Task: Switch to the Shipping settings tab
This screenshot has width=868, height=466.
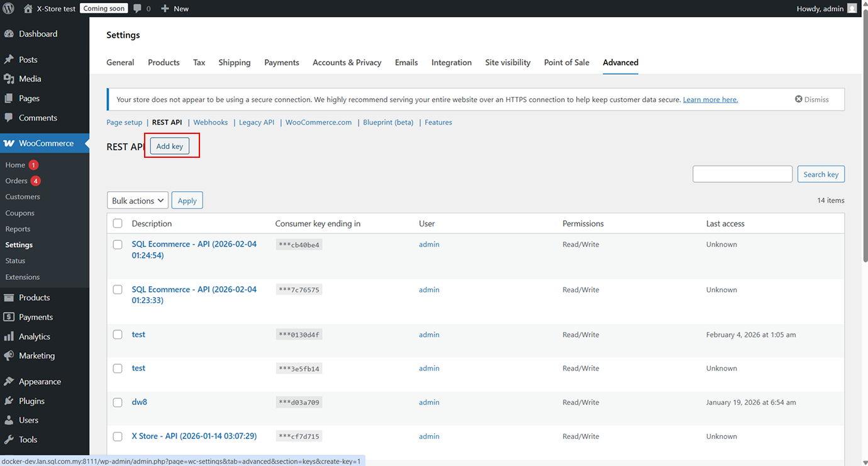Action: (234, 62)
